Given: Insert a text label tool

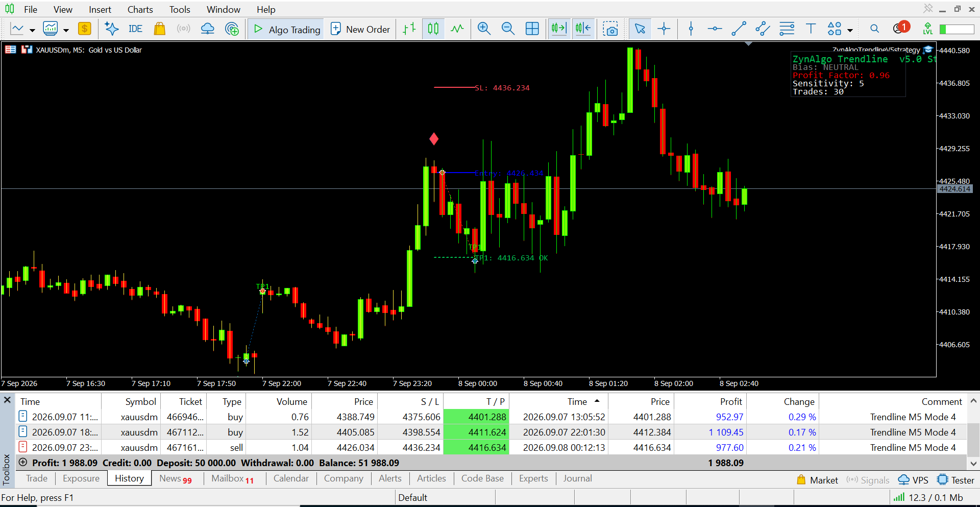Looking at the screenshot, I should tap(811, 29).
